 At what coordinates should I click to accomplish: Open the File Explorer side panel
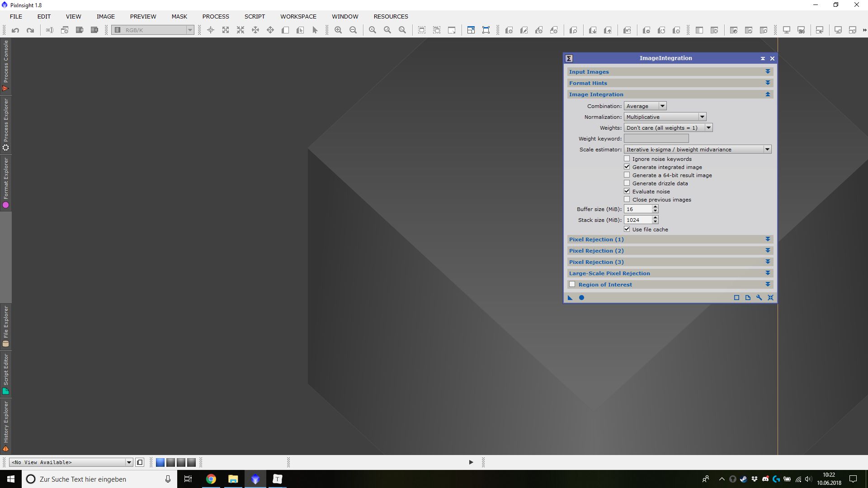pyautogui.click(x=5, y=326)
